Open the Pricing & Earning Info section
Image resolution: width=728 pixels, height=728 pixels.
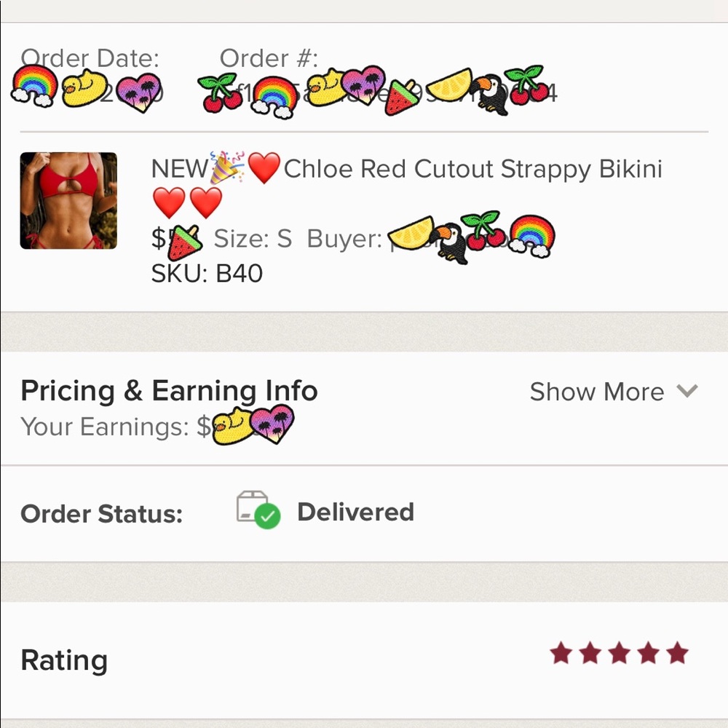click(x=169, y=391)
